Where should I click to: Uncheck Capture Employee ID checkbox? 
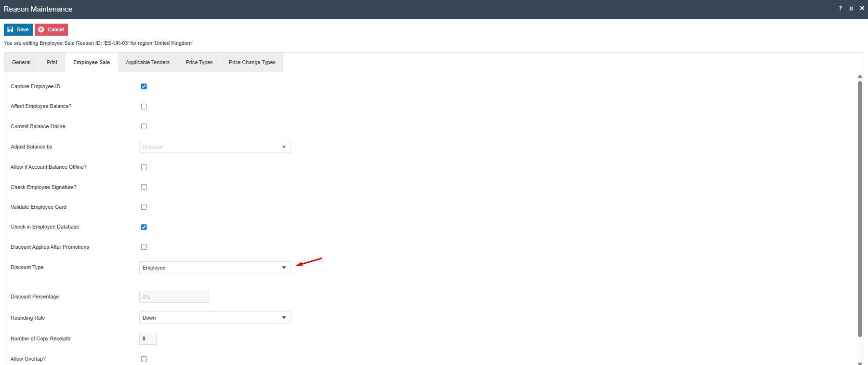pos(144,86)
